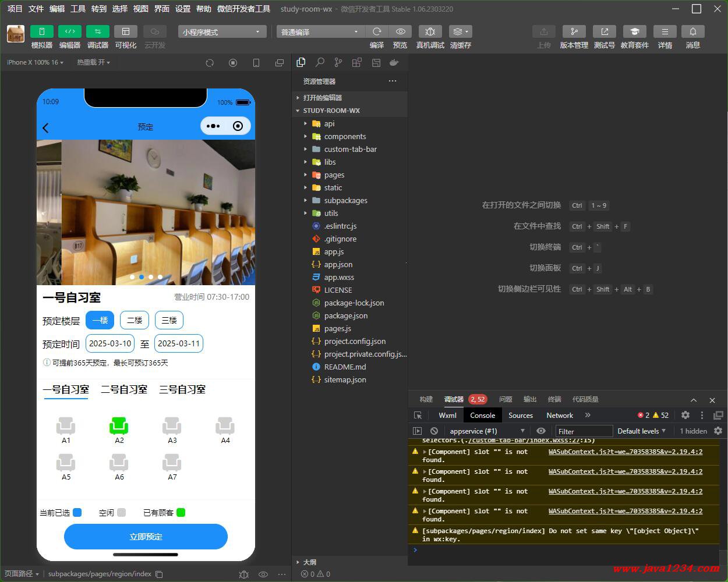Switch to the Network tab
728x582 pixels.
tap(559, 415)
